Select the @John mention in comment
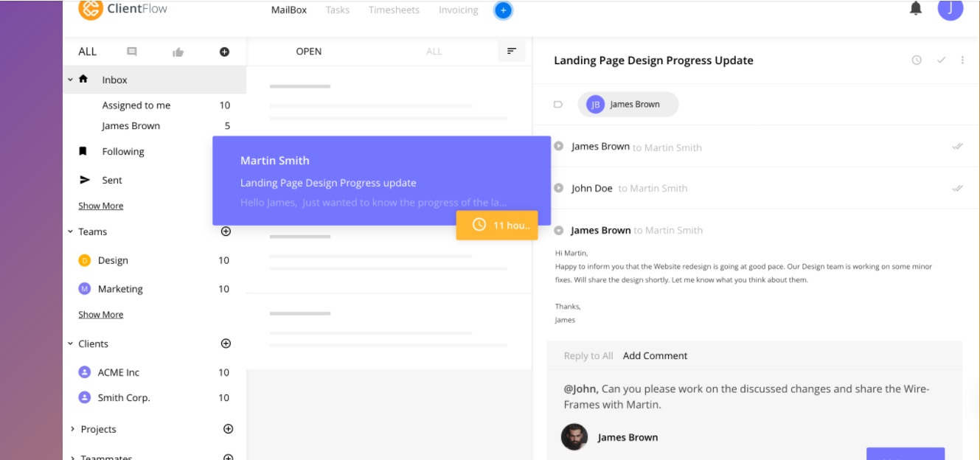Image resolution: width=980 pixels, height=460 pixels. click(582, 388)
